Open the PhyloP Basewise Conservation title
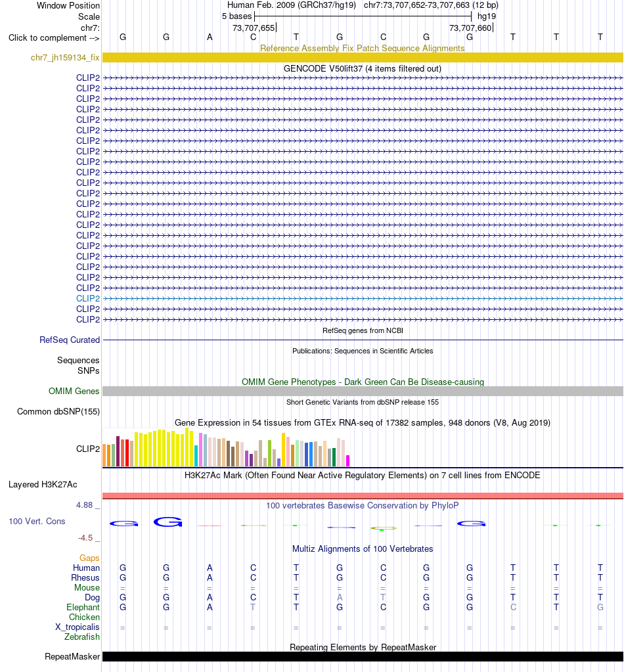 (x=363, y=505)
